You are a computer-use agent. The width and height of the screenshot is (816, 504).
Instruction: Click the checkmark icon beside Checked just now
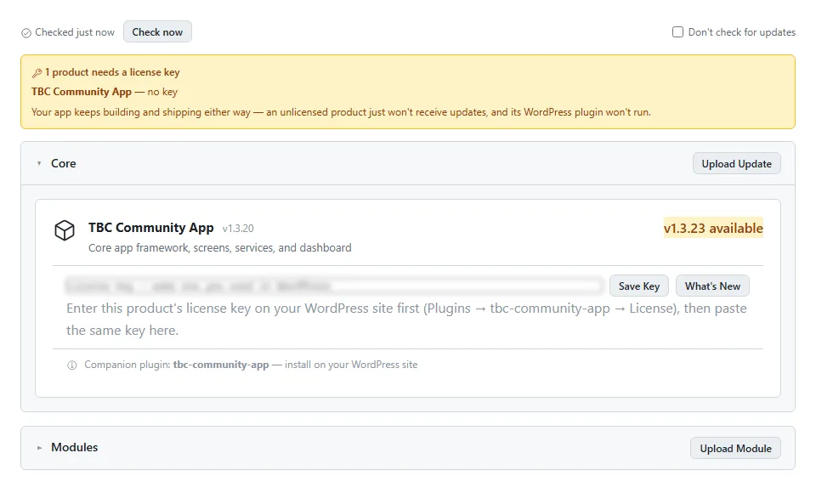click(x=26, y=33)
